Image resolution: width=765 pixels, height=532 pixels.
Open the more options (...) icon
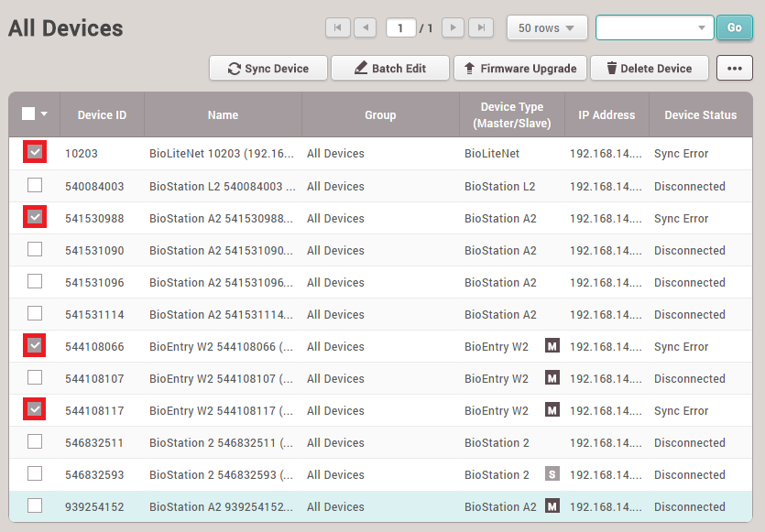[x=734, y=68]
